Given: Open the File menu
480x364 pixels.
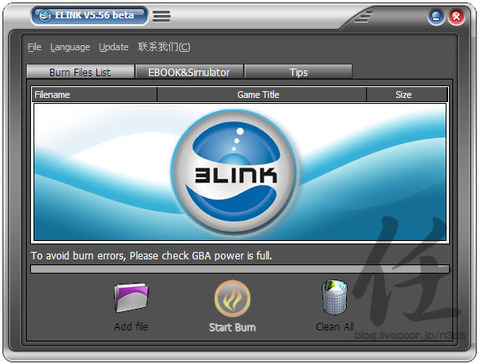Looking at the screenshot, I should pyautogui.click(x=34, y=47).
